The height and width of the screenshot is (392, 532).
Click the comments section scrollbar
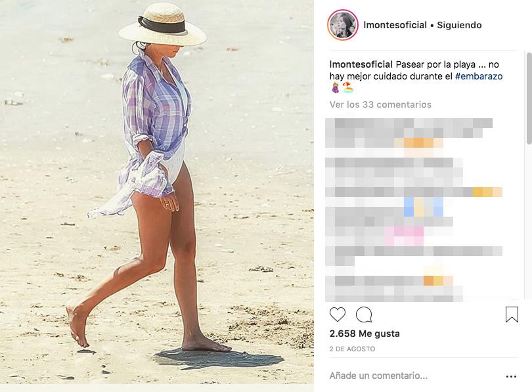point(529,98)
